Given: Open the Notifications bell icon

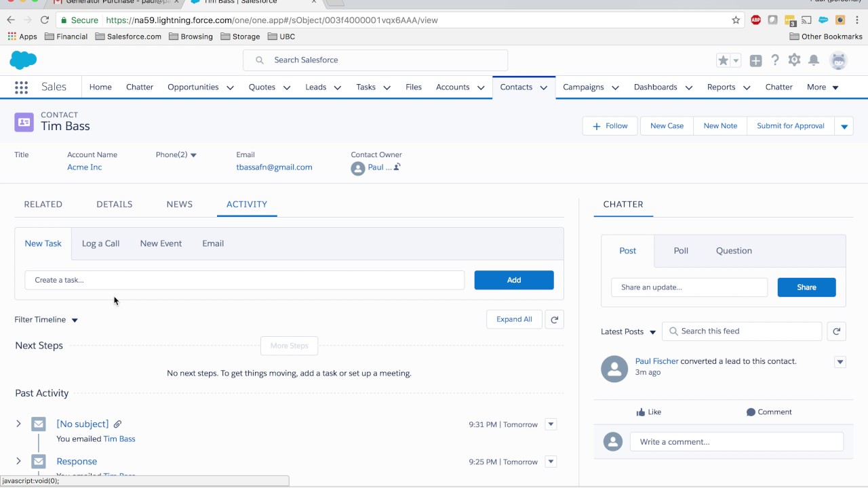Looking at the screenshot, I should (814, 60).
